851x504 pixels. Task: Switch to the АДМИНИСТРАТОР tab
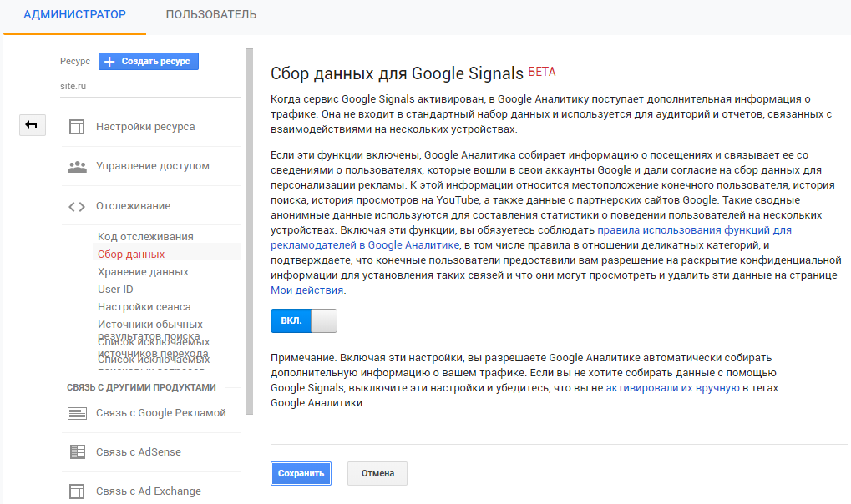coord(75,15)
